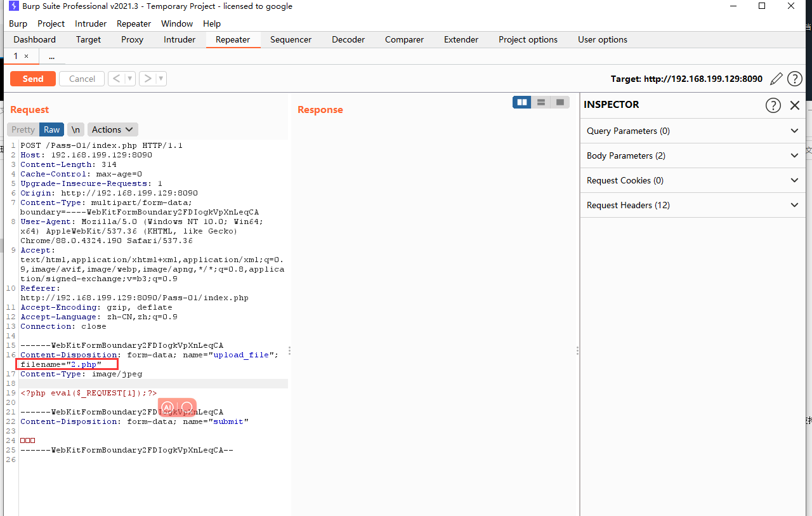The height and width of the screenshot is (516, 812).
Task: Click the resize handle left of Inspector panel
Action: point(577,350)
